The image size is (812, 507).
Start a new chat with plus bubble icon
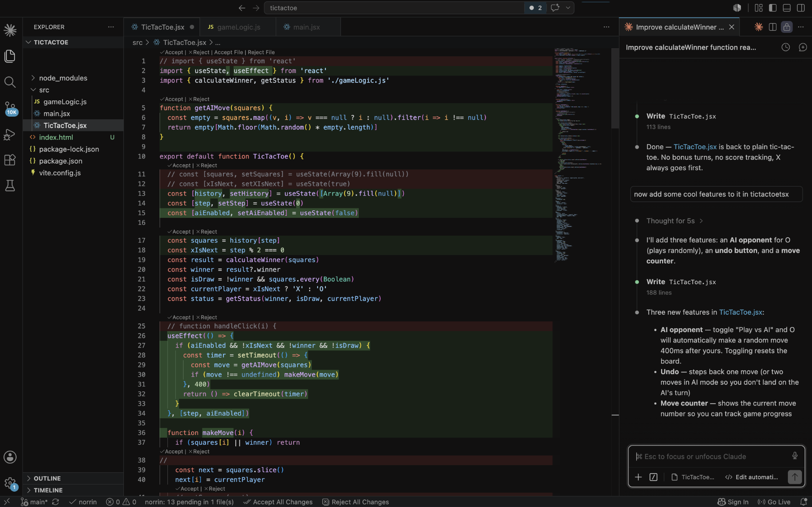pyautogui.click(x=803, y=47)
